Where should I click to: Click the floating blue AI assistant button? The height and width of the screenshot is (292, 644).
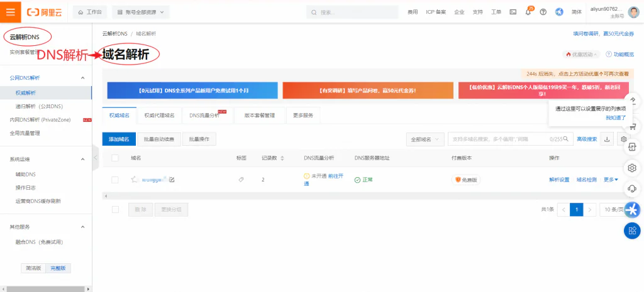coord(633,210)
